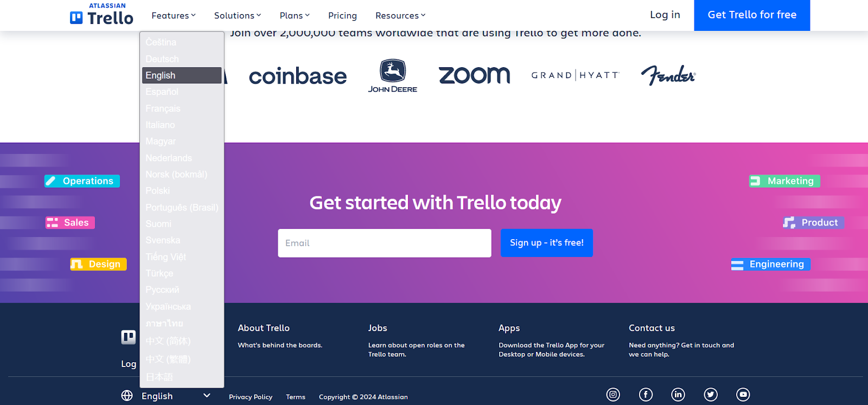The width and height of the screenshot is (868, 405).
Task: Collapse the English language selector
Action: click(176, 396)
